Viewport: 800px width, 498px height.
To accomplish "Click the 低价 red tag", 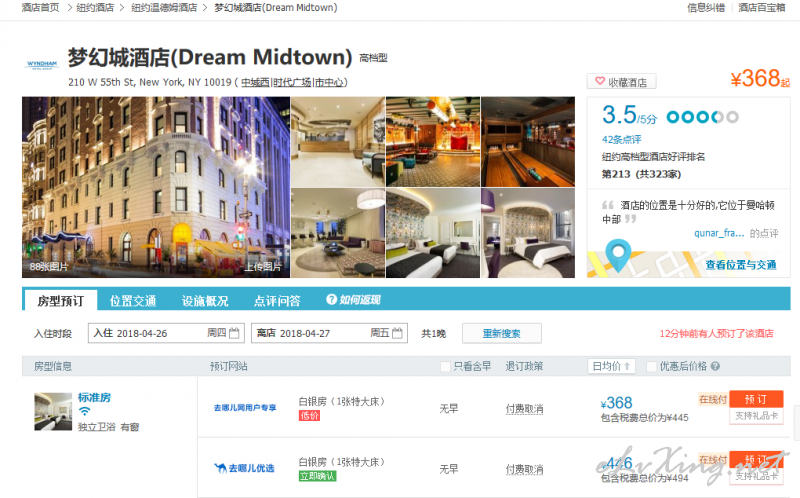I will coord(309,416).
